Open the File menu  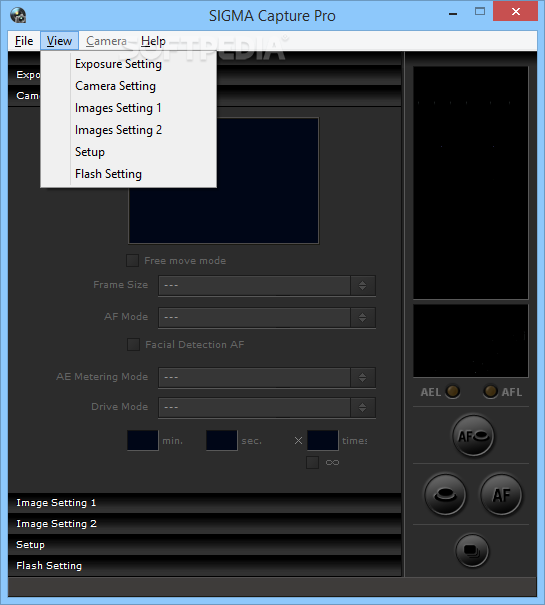(24, 41)
